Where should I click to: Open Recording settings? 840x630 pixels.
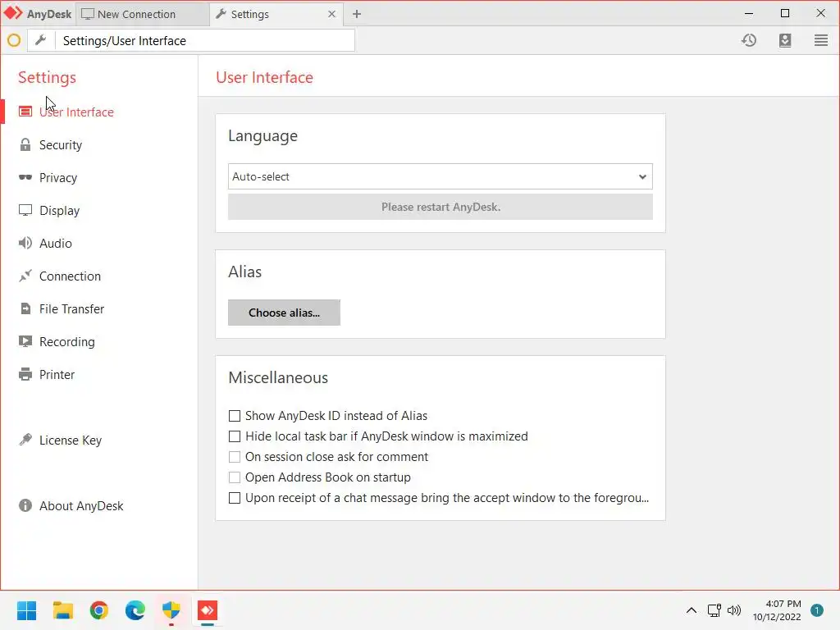67,341
